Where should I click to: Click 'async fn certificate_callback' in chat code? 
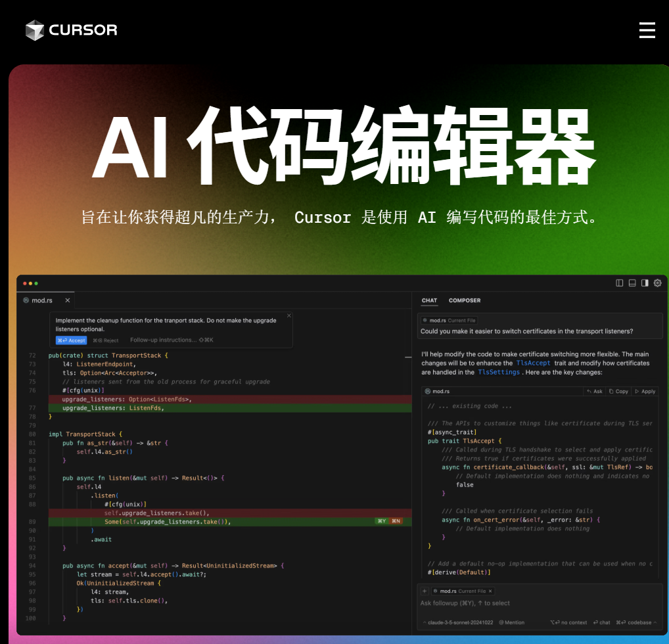click(x=547, y=467)
